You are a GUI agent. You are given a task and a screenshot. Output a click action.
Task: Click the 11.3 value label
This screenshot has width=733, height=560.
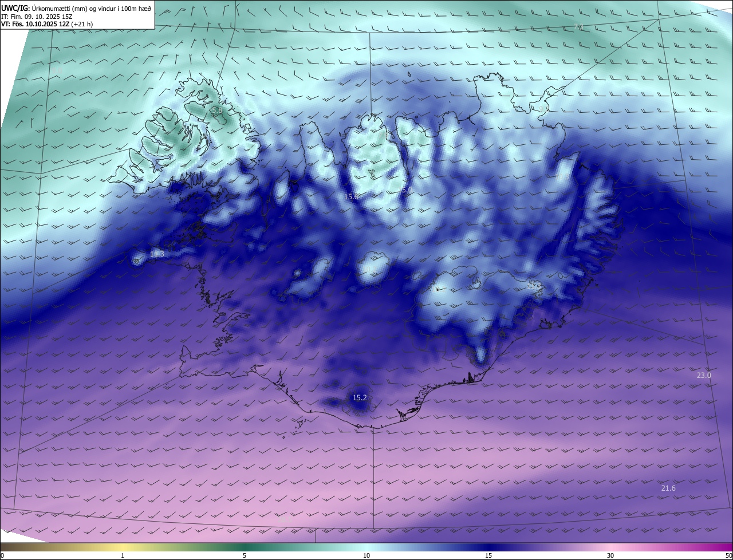click(157, 254)
